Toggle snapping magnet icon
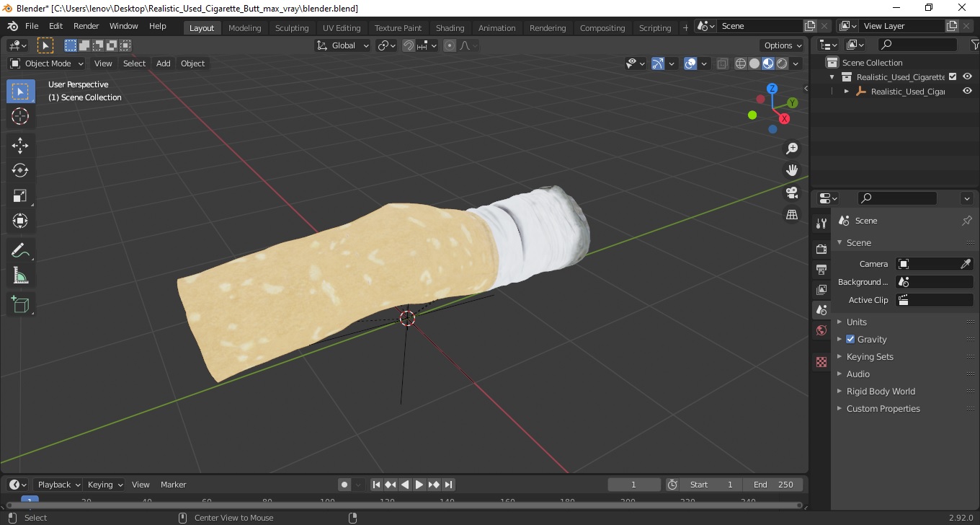The width and height of the screenshot is (980, 525). pos(409,45)
